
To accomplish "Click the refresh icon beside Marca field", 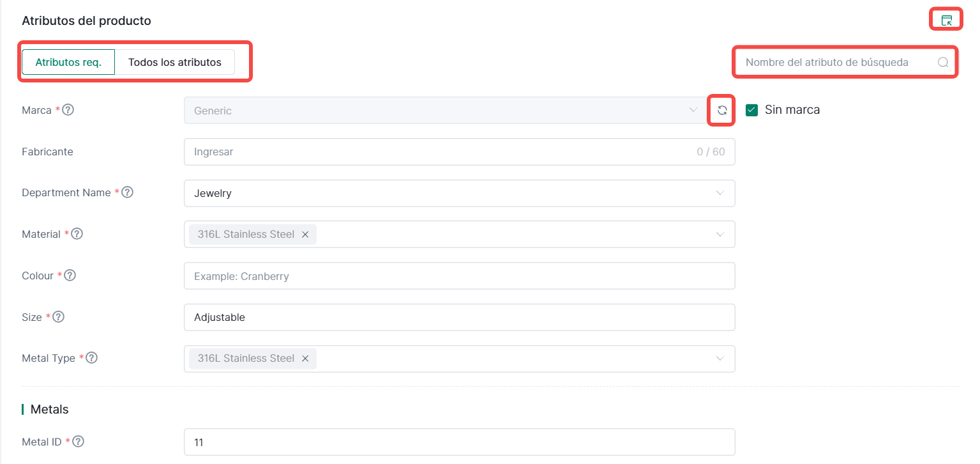I will [x=722, y=111].
